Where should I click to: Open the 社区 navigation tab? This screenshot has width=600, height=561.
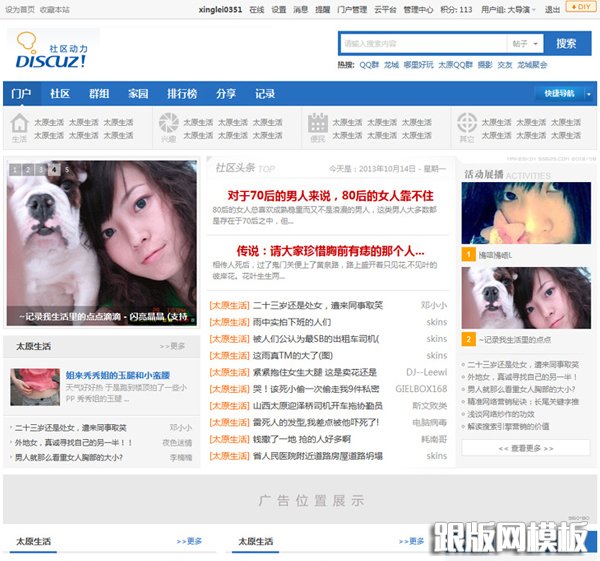tap(60, 94)
